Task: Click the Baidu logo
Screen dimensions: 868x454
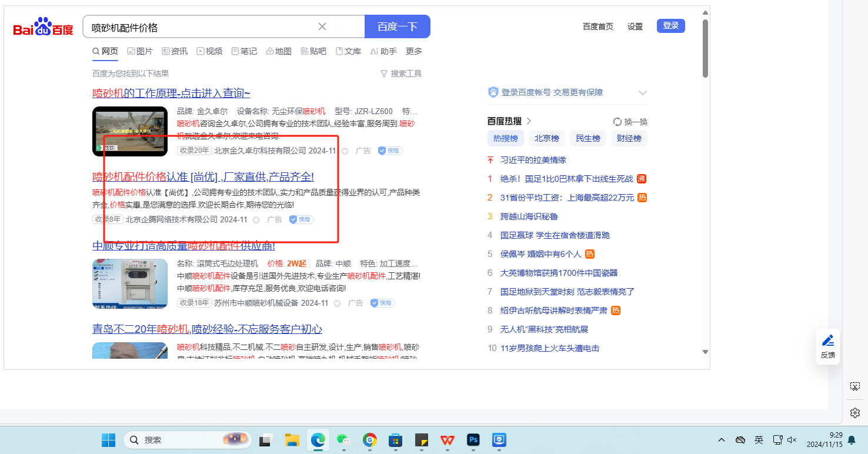Action: [x=43, y=27]
